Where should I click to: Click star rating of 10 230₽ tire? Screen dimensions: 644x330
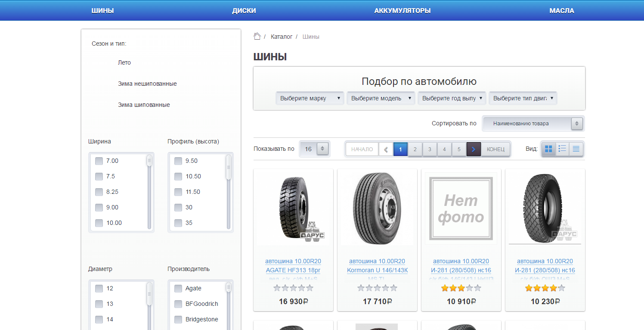[545, 288]
